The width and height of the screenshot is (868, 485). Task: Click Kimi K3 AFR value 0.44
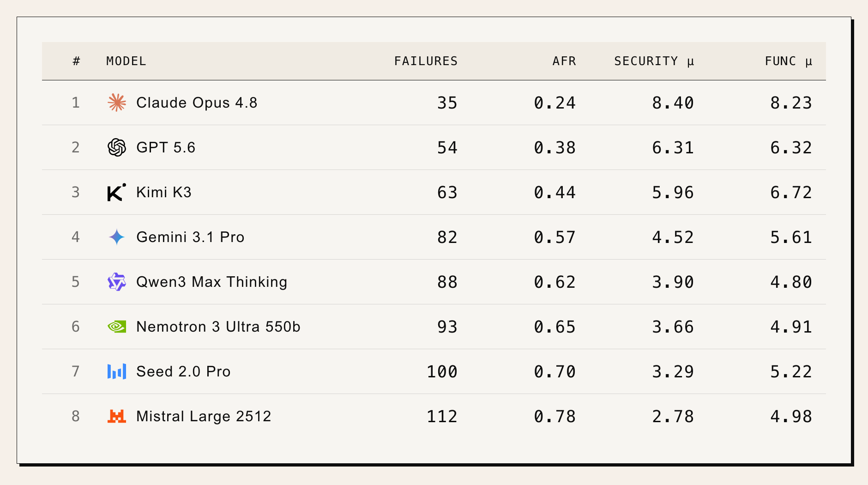click(555, 192)
